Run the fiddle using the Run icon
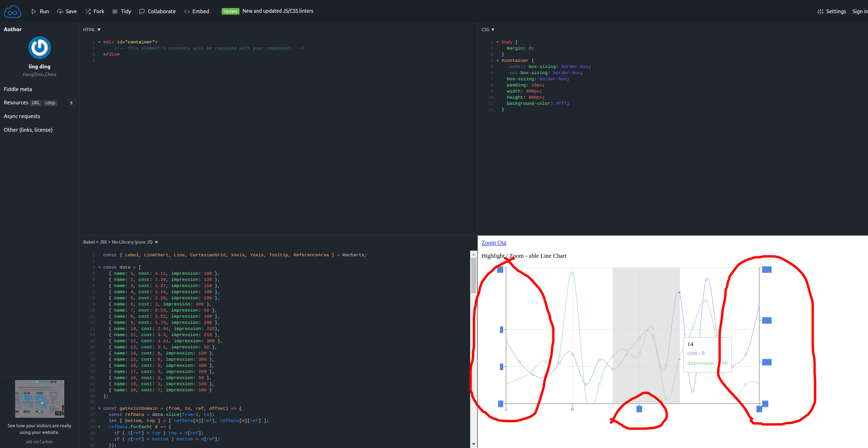Image resolution: width=868 pixels, height=448 pixels. click(x=34, y=11)
